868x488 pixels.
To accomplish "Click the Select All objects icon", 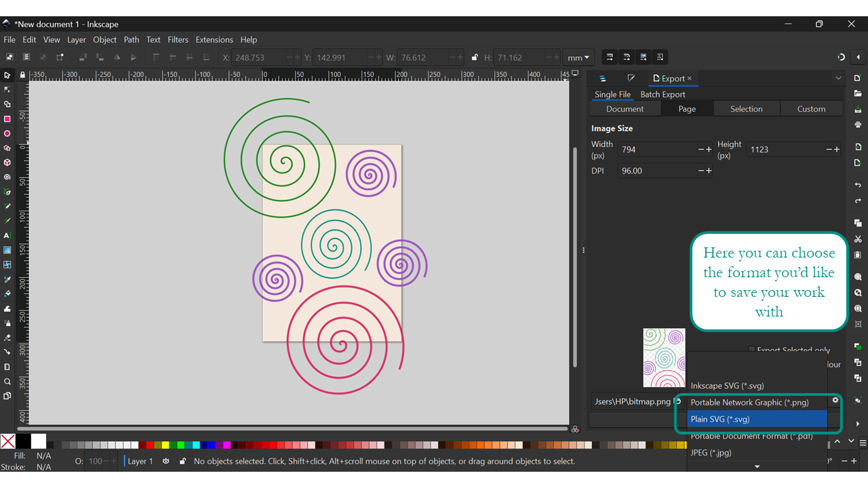I will click(x=10, y=58).
